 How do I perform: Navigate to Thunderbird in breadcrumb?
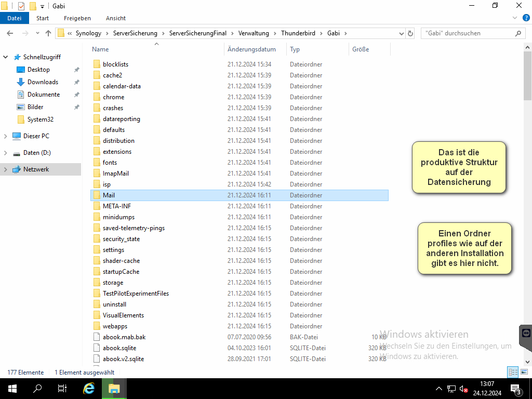[298, 33]
